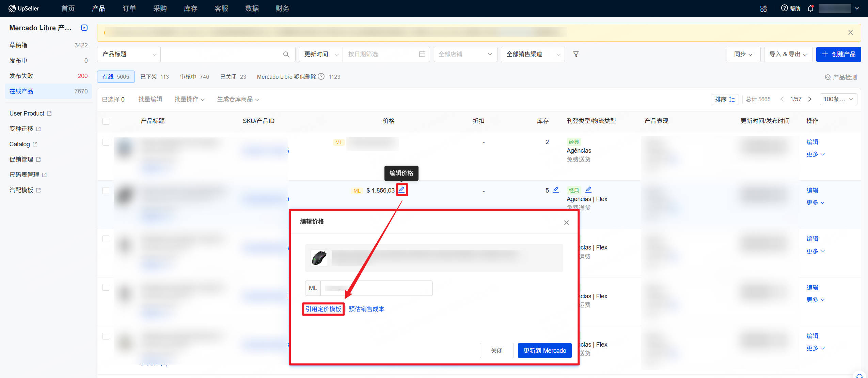Click the edit stock pencil next to 5
Viewport: 868px width, 378px height.
click(556, 190)
